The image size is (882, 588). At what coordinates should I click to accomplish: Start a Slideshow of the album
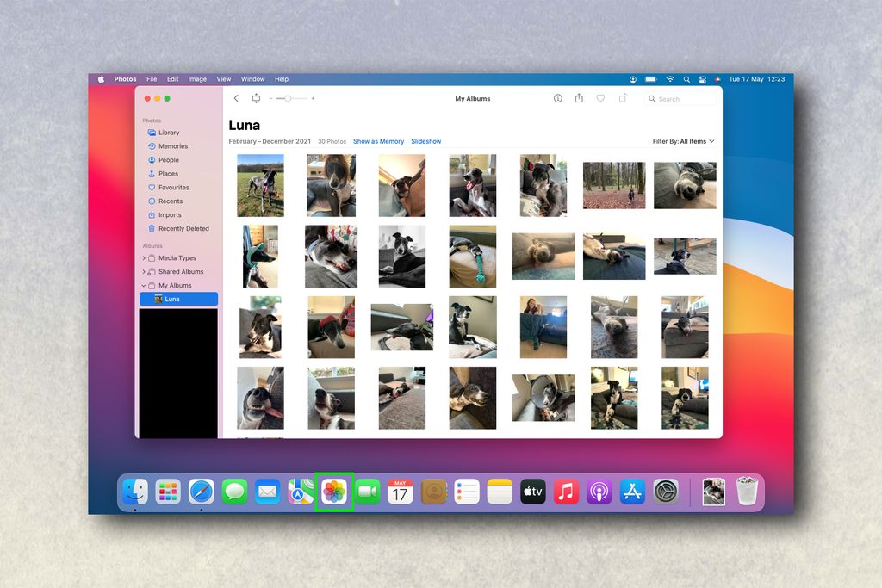(x=425, y=140)
